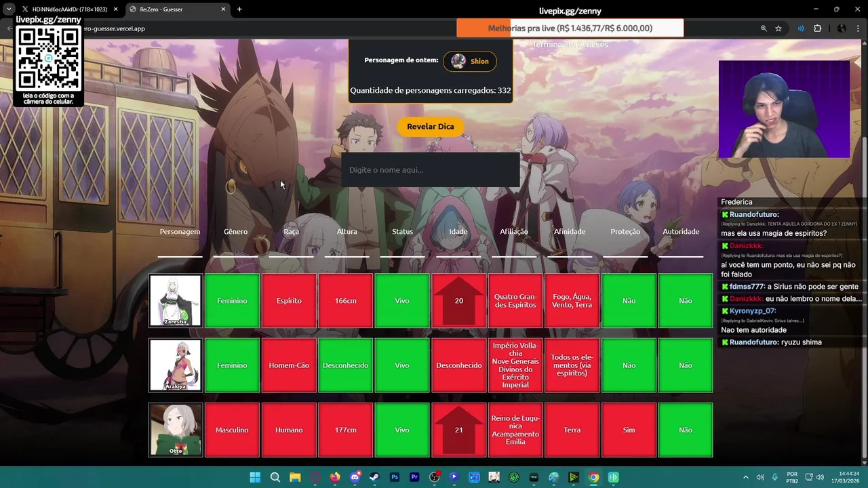Open Windows taskbar search
868x488 pixels.
point(275,477)
